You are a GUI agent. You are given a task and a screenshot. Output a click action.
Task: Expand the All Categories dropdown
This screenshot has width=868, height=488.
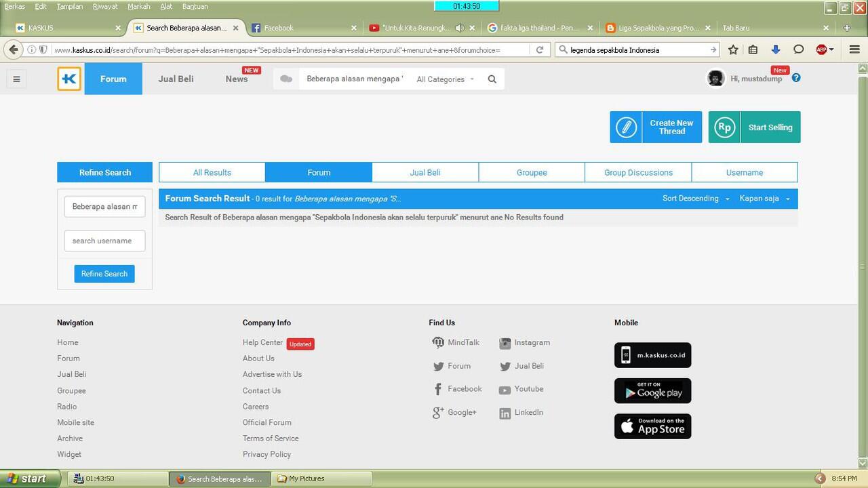[445, 79]
